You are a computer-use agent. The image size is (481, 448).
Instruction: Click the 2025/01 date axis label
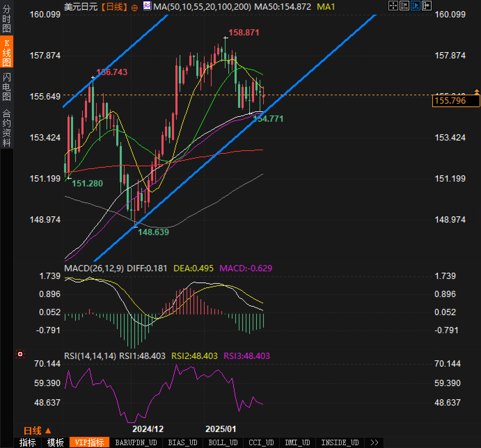click(x=221, y=429)
